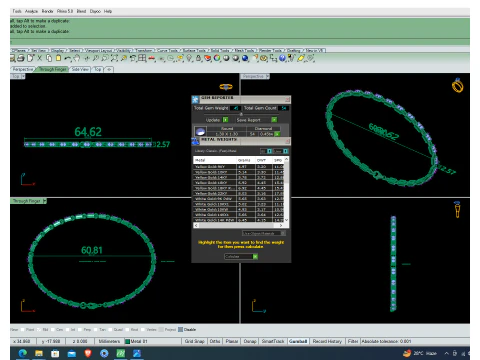
Task: Toggle Gumball in status bar
Action: [x=298, y=341]
